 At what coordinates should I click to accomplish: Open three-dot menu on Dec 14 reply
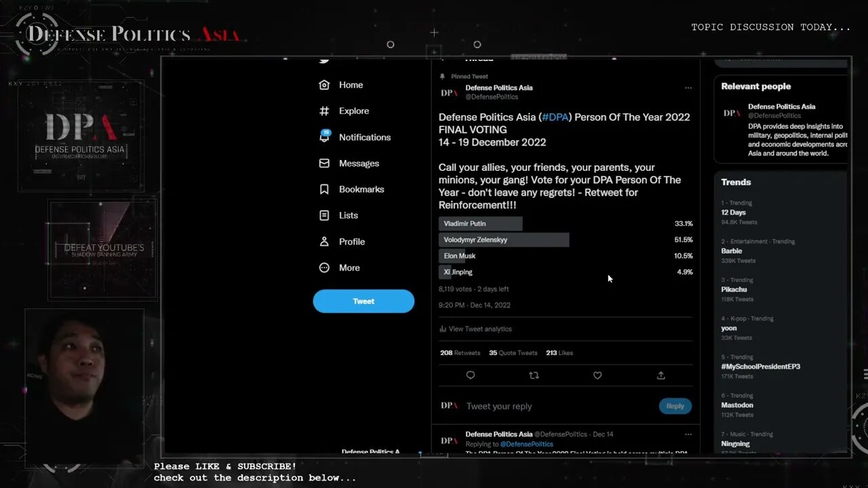688,434
